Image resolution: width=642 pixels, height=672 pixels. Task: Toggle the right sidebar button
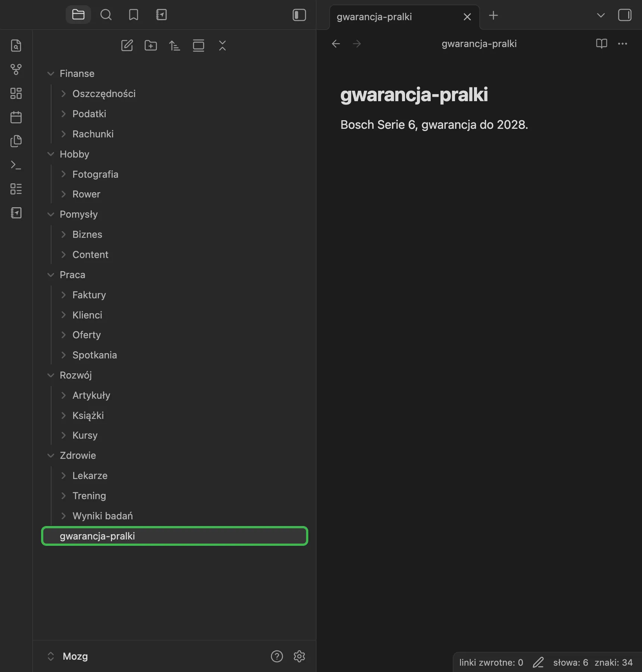(625, 15)
